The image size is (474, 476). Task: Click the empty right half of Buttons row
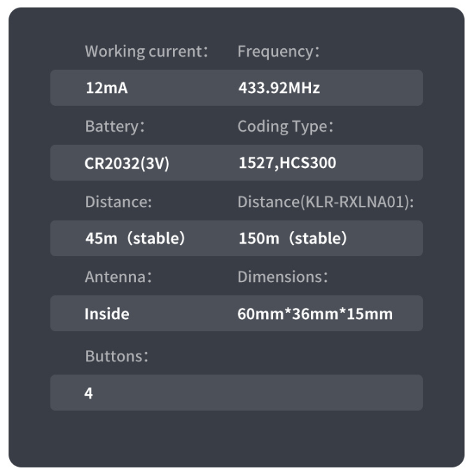click(329, 393)
